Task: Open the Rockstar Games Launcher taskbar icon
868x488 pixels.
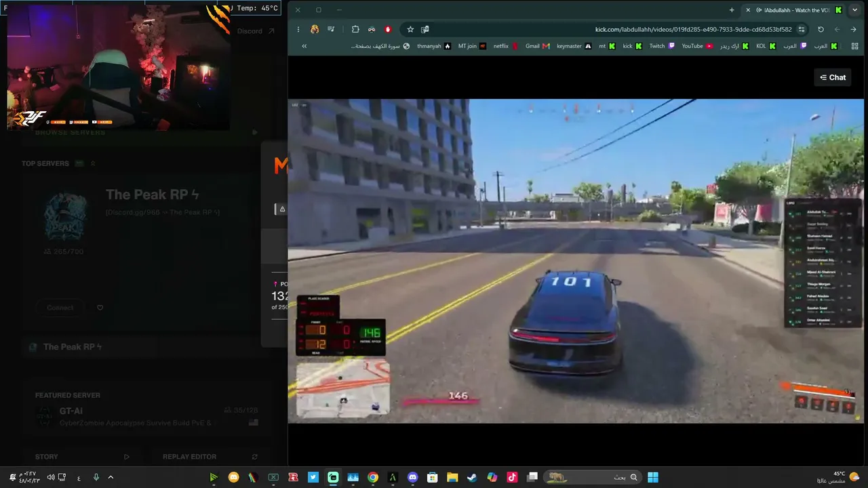Action: pos(294,477)
